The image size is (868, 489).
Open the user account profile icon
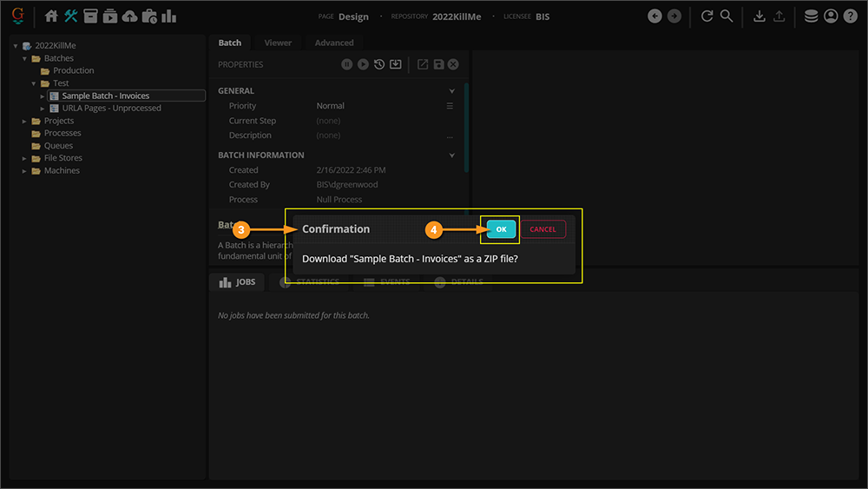831,16
